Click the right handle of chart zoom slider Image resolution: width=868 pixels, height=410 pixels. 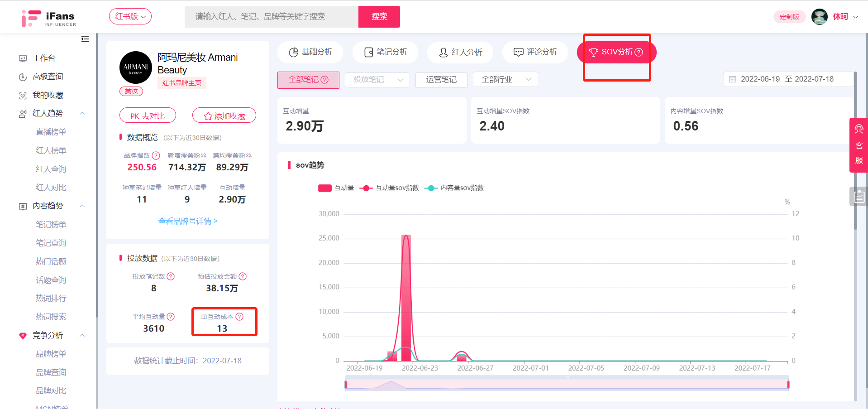pyautogui.click(x=788, y=385)
